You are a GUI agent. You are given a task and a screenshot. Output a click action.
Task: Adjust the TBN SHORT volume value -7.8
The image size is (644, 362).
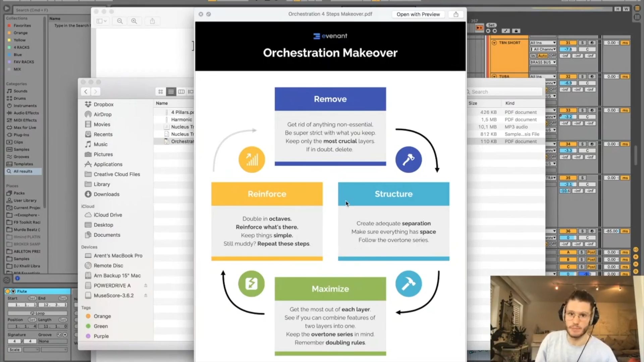[568, 49]
